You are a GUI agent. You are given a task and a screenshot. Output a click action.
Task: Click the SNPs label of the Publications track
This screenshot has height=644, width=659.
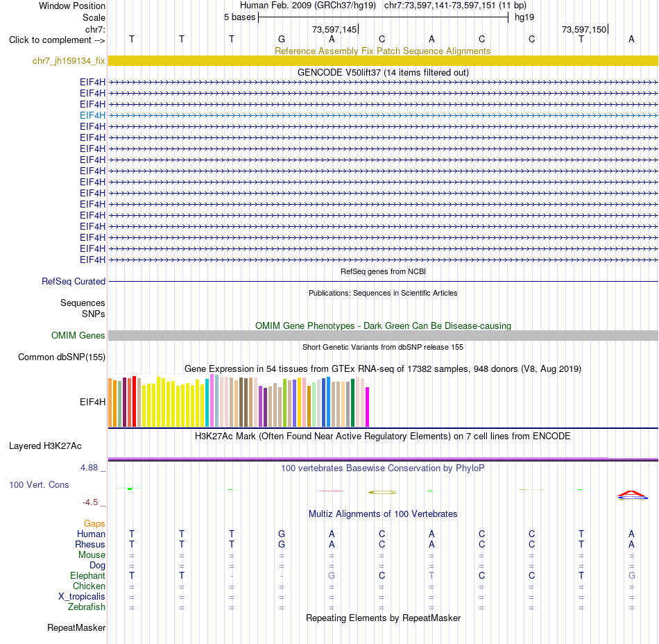coord(94,314)
